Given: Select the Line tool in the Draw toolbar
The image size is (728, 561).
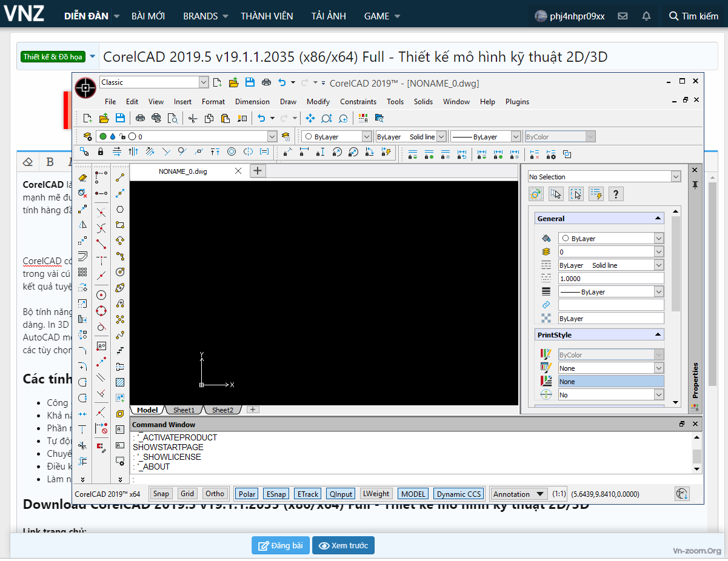Looking at the screenshot, I should pyautogui.click(x=120, y=178).
